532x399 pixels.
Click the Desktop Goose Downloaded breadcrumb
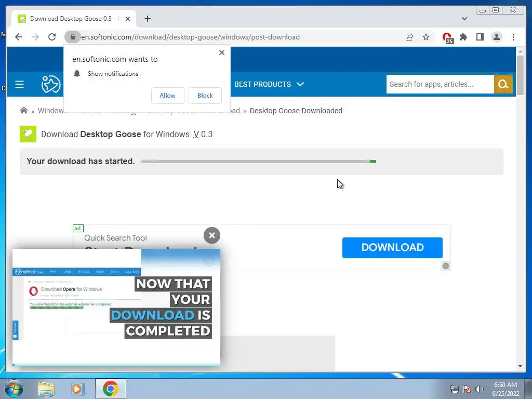pos(296,111)
